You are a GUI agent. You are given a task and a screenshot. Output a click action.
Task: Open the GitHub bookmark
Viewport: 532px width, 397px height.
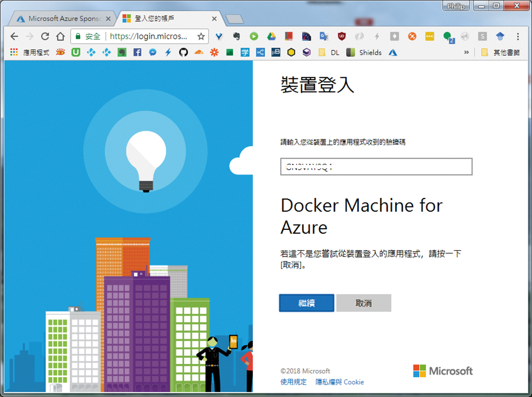tap(184, 52)
